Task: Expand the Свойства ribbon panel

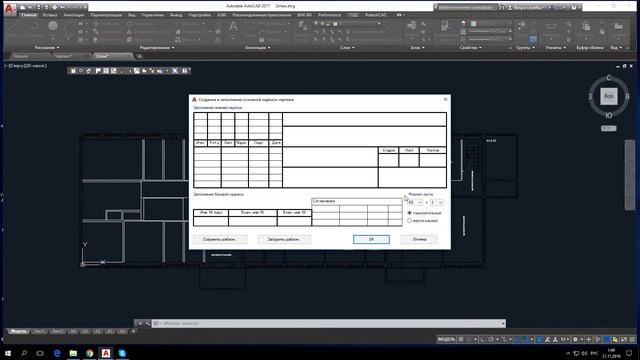Action: point(471,48)
